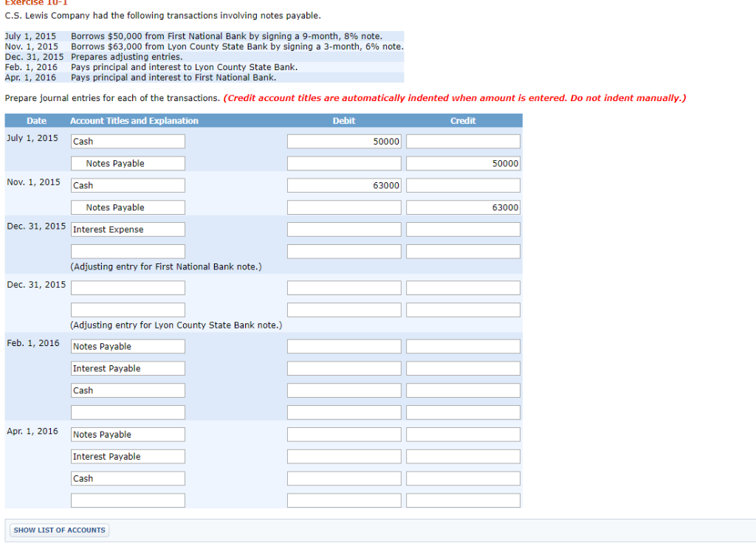The image size is (756, 549).
Task: Click fourth-row debit field of the Apr. 1 entry
Action: click(x=344, y=501)
